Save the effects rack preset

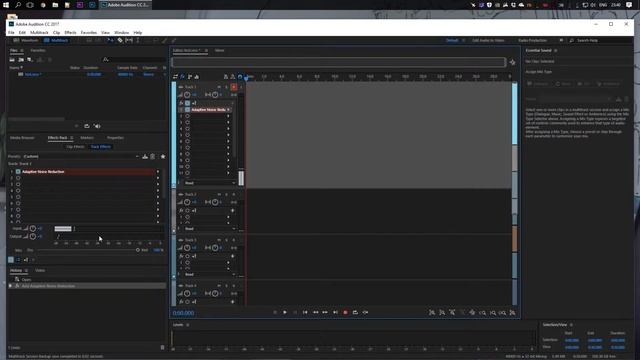[x=145, y=156]
